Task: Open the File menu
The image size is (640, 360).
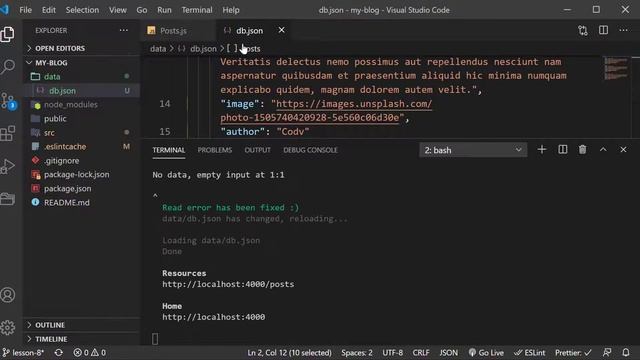Action: pyautogui.click(x=25, y=10)
